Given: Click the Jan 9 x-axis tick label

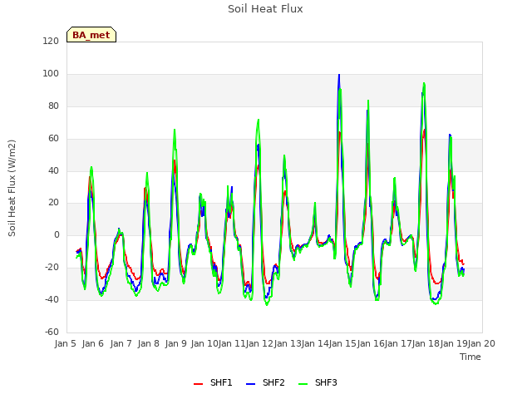Looking at the screenshot, I should (176, 343).
